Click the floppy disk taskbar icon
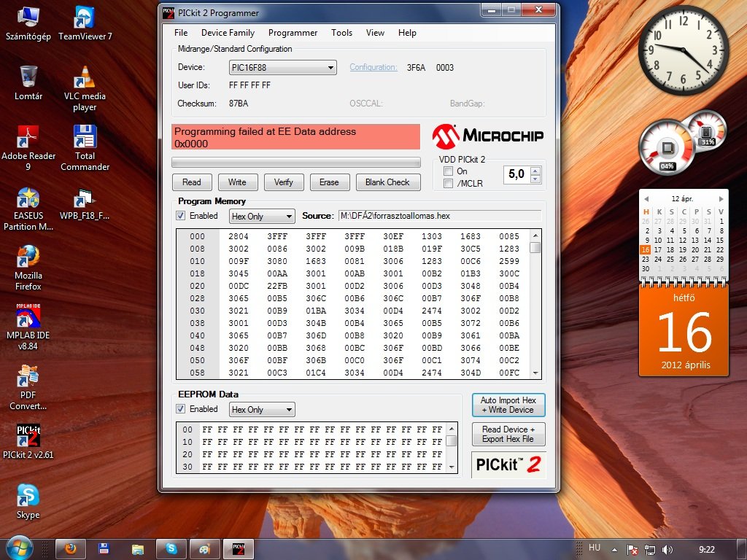747x560 pixels. pyautogui.click(x=104, y=549)
